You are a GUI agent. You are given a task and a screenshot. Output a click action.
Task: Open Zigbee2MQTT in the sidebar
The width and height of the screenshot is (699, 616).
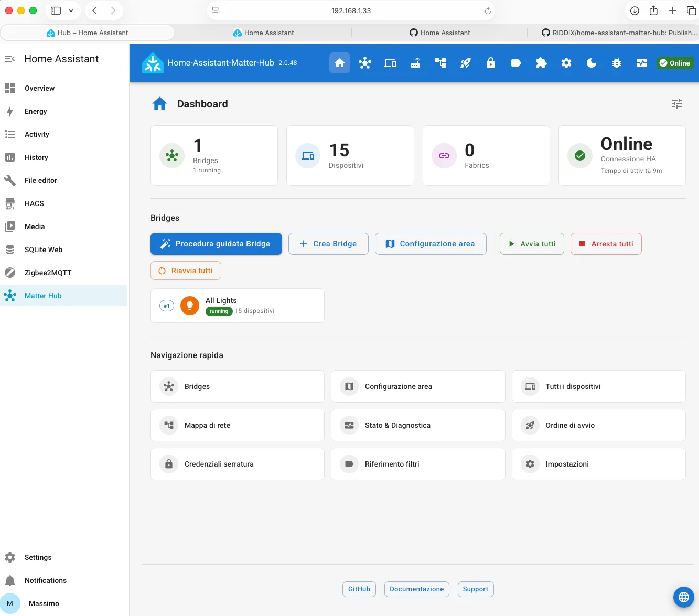pos(64,273)
